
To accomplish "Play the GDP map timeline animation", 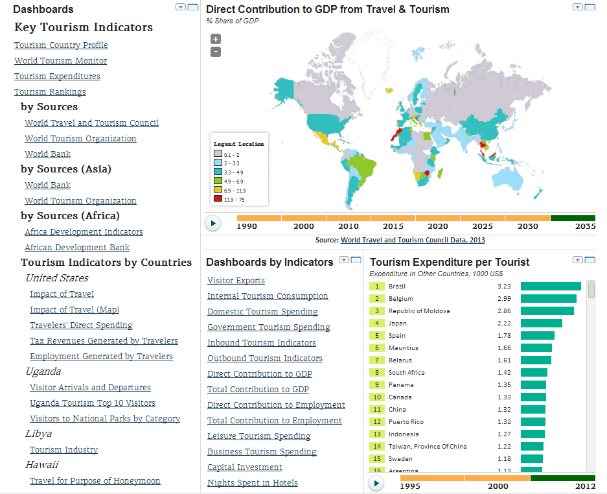I will (x=213, y=225).
